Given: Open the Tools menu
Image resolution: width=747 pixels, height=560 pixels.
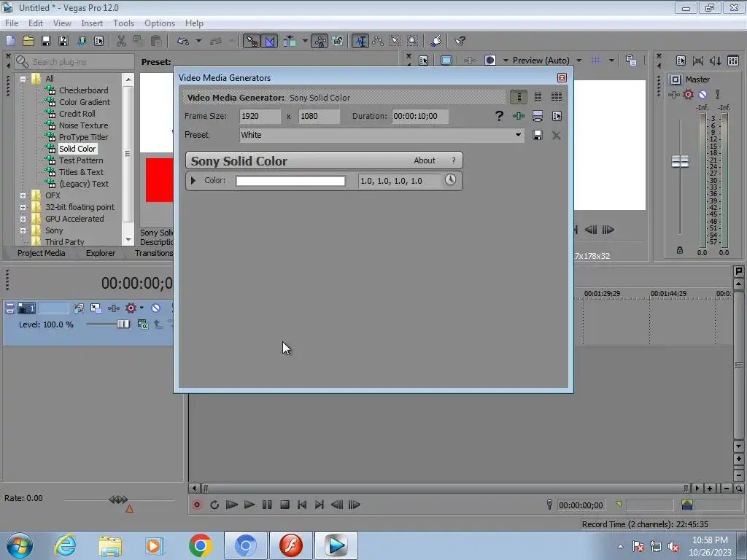Looking at the screenshot, I should click(123, 23).
